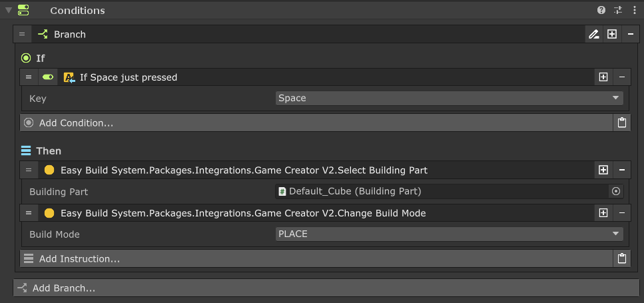This screenshot has width=644, height=303.
Task: Toggle the Change Build Mode instruction dot
Action: (x=49, y=213)
